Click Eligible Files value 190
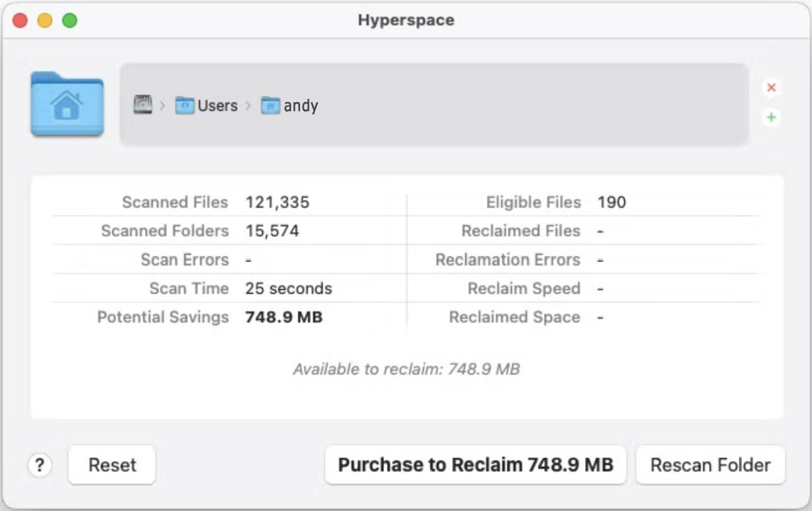Viewport: 812px width, 511px height. 612,202
